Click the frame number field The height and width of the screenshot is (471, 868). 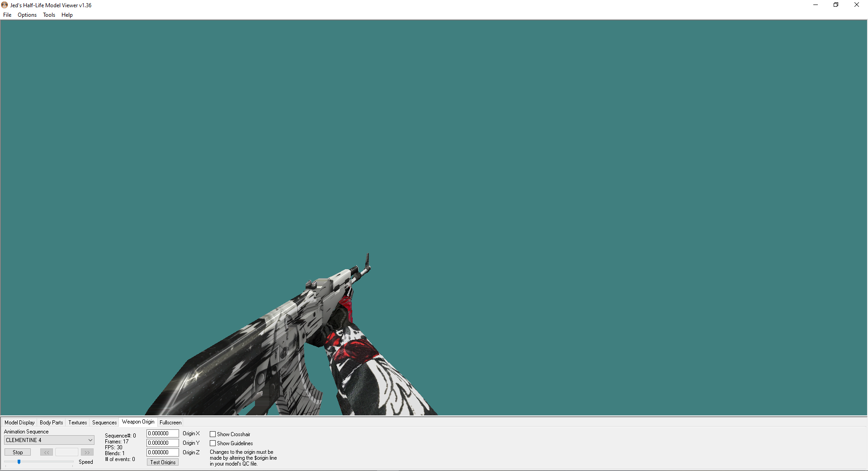pyautogui.click(x=67, y=452)
